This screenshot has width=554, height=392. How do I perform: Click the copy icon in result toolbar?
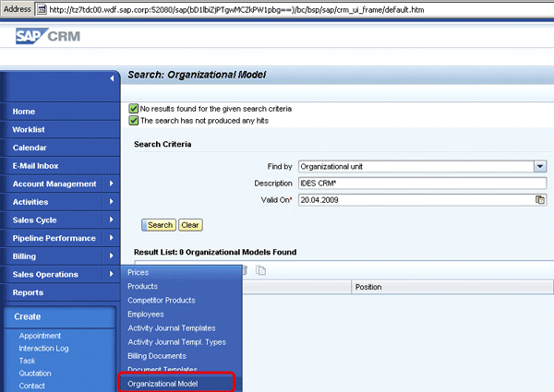click(x=260, y=270)
